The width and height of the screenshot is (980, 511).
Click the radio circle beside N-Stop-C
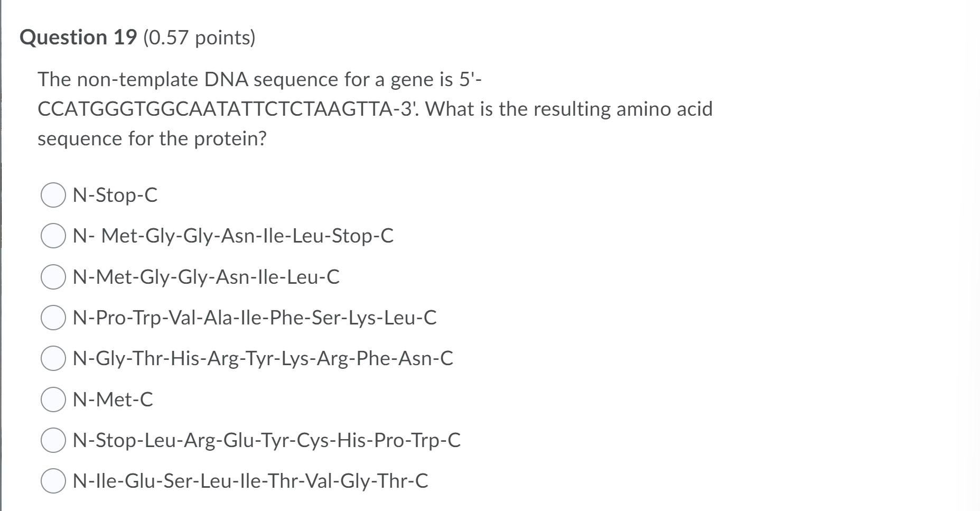53,195
